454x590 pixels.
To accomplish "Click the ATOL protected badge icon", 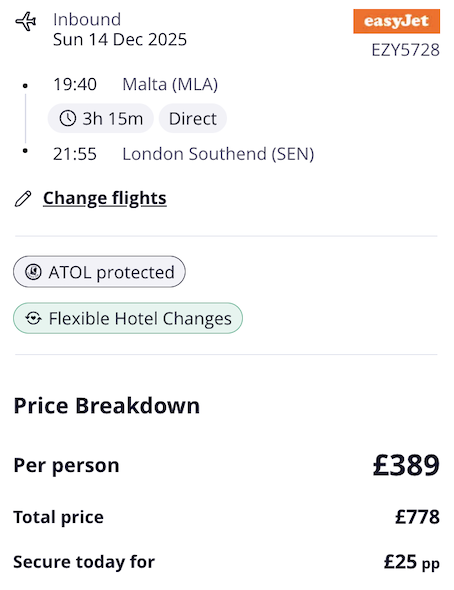I will 33,272.
